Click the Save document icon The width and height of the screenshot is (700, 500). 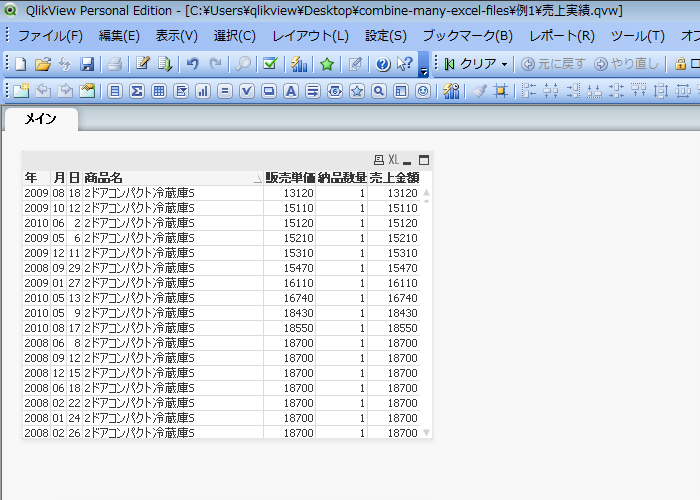point(87,64)
